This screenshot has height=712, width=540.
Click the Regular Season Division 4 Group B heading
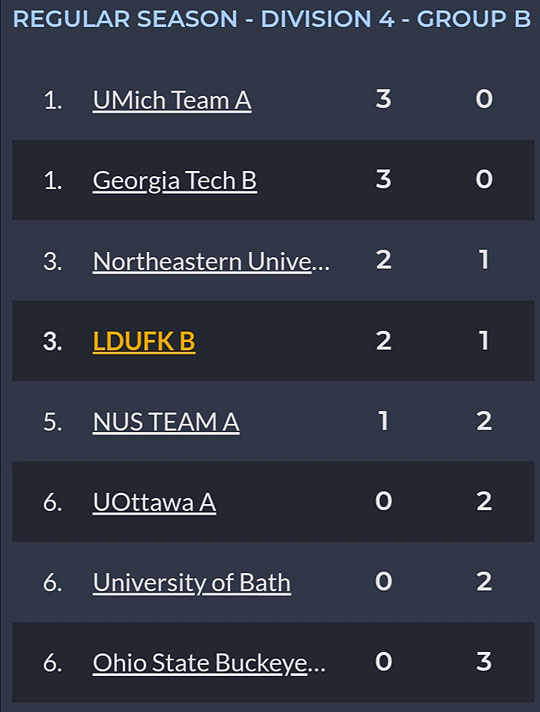tap(272, 19)
